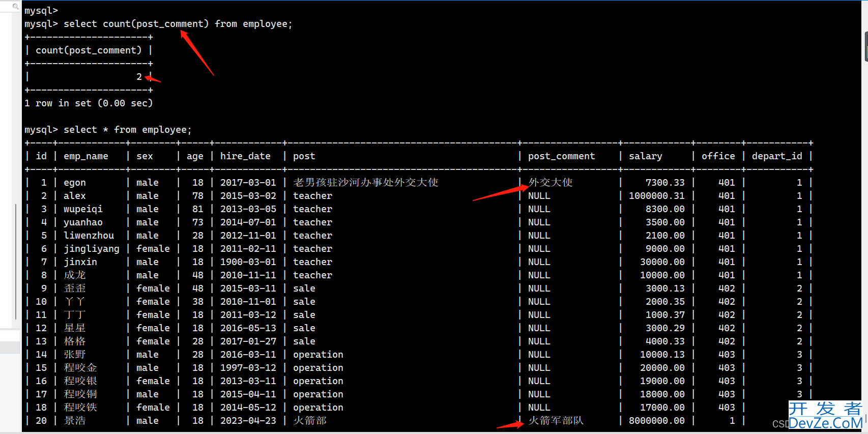Click the name 'egon' in row 1
This screenshot has width=868, height=434.
pyautogui.click(x=75, y=183)
